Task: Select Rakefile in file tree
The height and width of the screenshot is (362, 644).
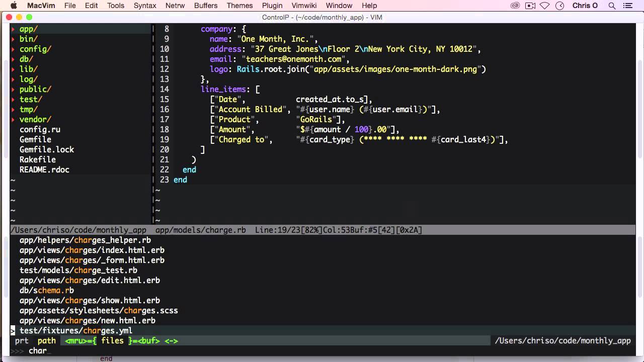Action: (x=38, y=160)
